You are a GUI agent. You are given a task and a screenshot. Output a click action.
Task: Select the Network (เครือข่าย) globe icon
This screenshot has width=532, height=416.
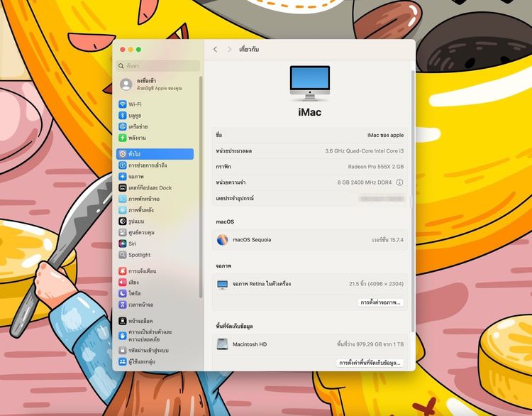(x=123, y=126)
